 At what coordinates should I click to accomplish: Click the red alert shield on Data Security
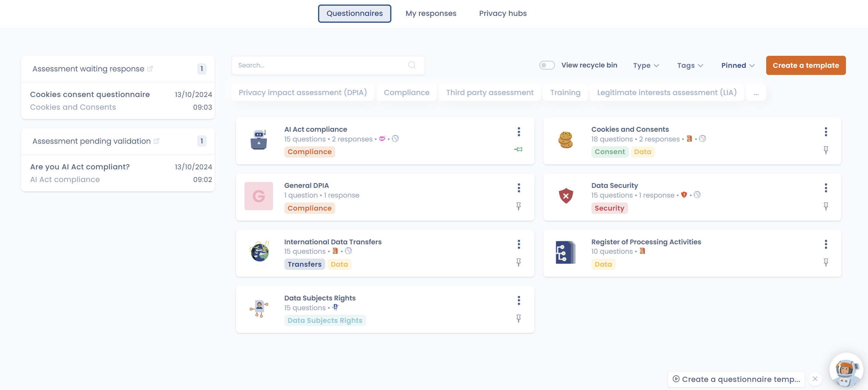(685, 194)
